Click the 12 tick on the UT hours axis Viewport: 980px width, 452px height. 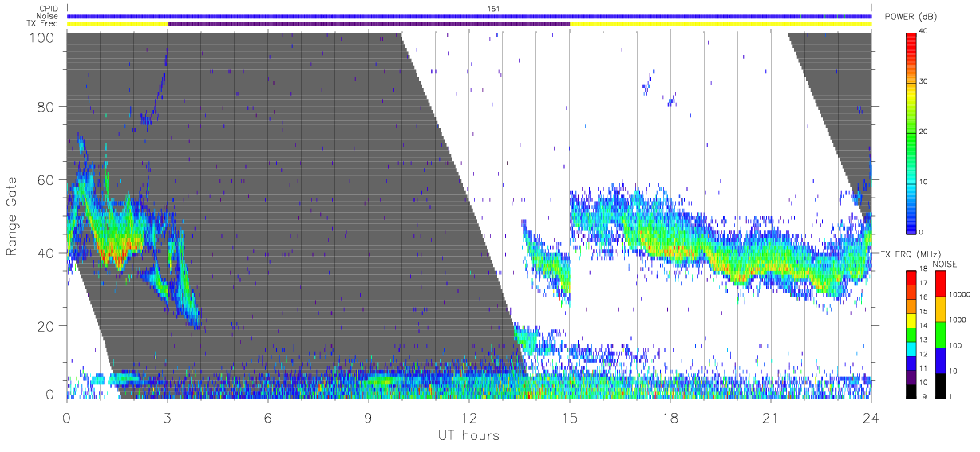pyautogui.click(x=469, y=418)
